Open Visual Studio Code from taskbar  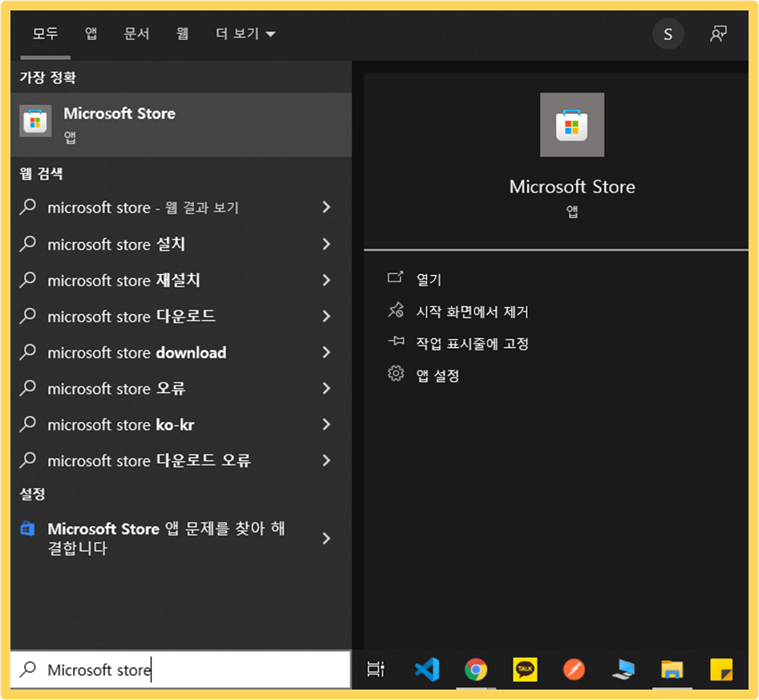pos(427,670)
